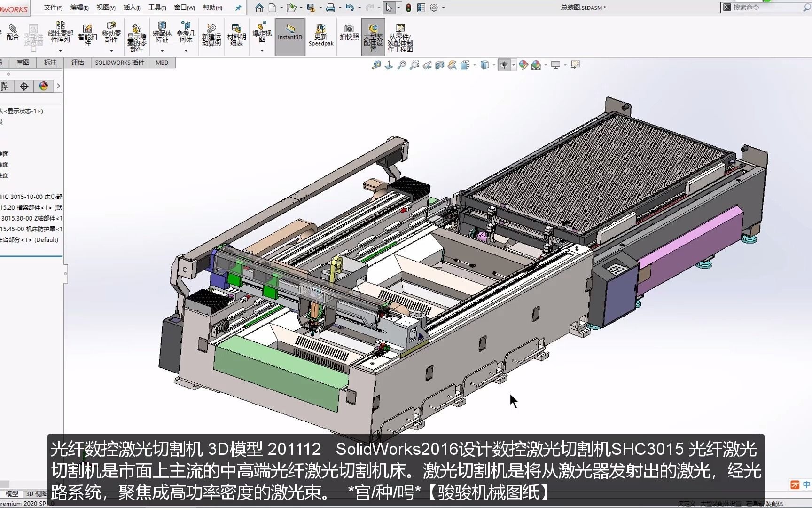The image size is (812, 508).
Task: Click the New document icon
Action: coord(272,8)
